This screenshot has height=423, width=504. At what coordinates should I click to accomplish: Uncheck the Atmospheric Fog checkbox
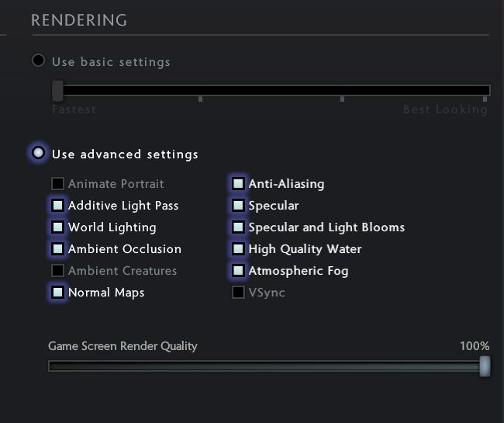(238, 271)
